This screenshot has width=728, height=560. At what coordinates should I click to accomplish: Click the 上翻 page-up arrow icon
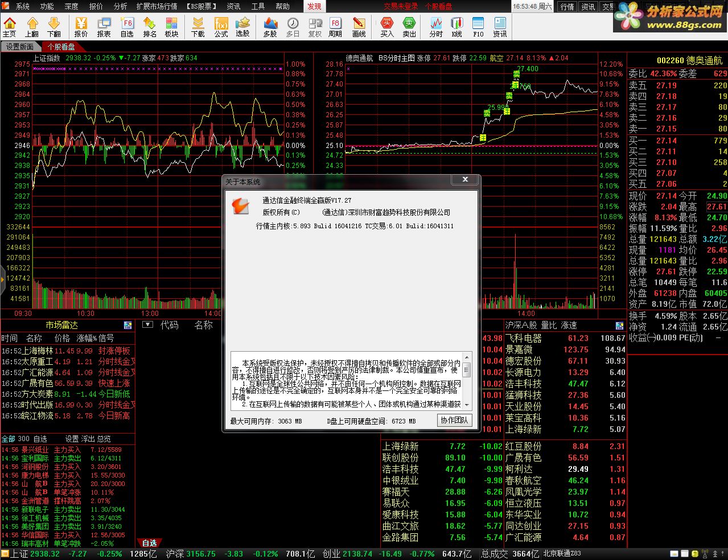coord(32,27)
